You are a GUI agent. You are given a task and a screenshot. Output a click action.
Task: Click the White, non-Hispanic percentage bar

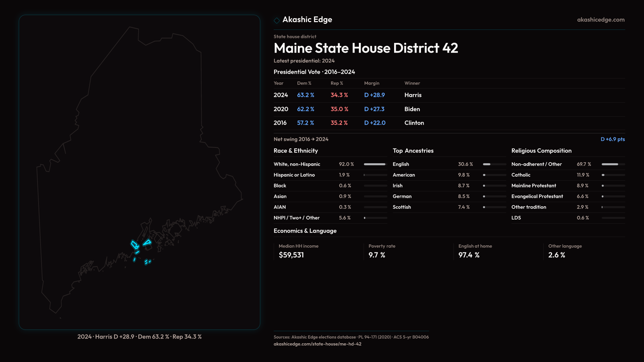[x=375, y=164]
